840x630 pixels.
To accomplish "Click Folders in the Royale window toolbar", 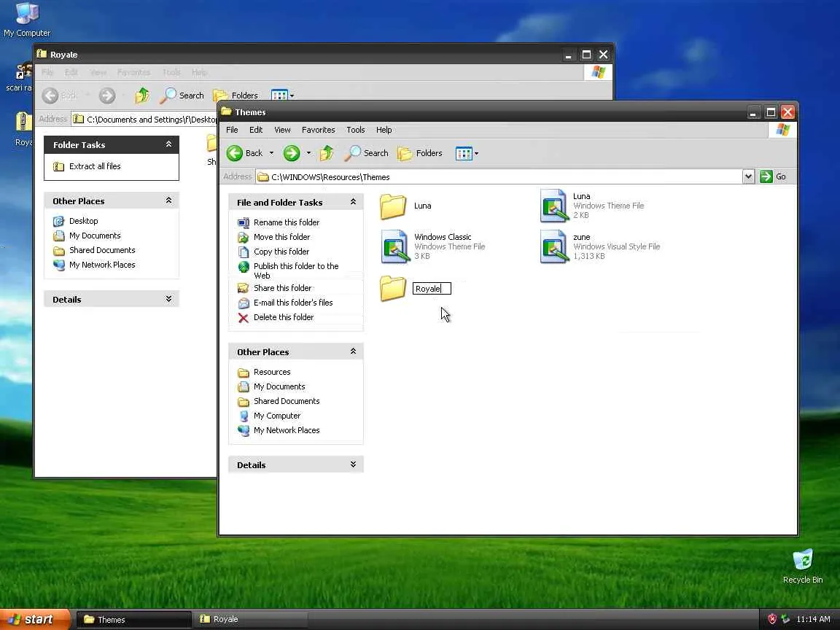I will coord(236,96).
